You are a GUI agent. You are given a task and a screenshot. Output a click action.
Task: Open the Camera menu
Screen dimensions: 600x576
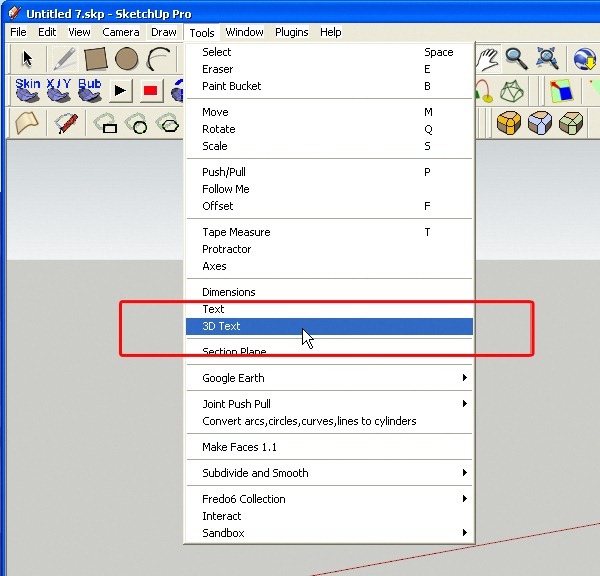(x=121, y=32)
